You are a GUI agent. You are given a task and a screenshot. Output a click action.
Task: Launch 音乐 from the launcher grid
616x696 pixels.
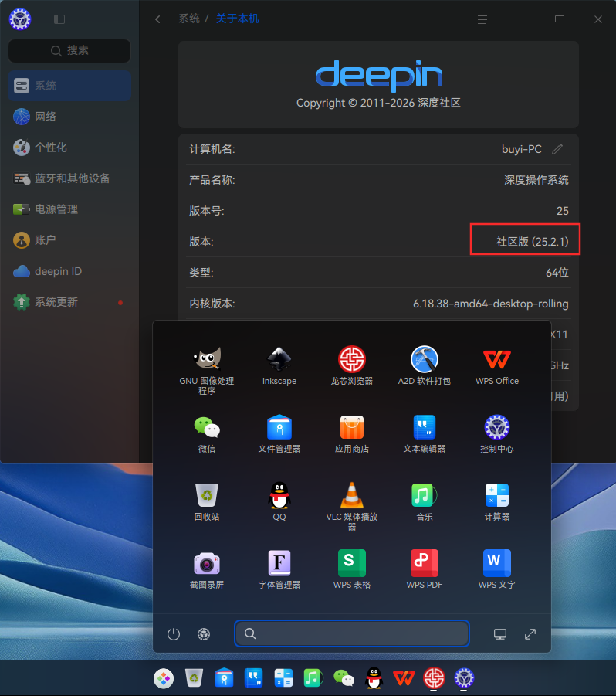coord(425,501)
